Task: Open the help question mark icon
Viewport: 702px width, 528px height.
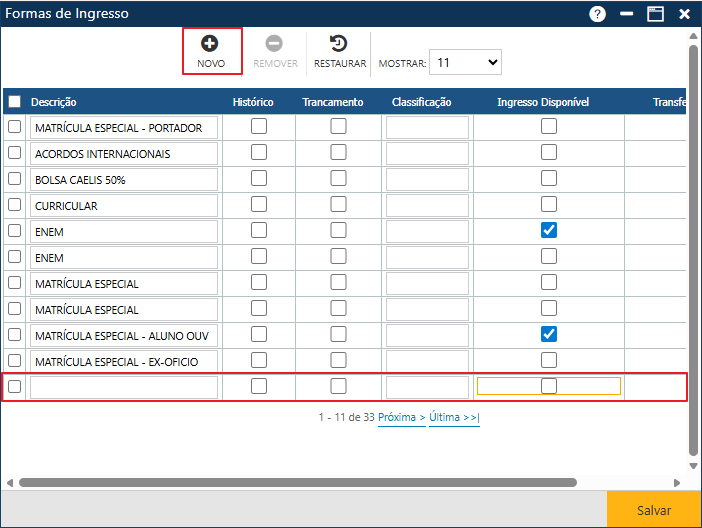Action: click(x=597, y=14)
